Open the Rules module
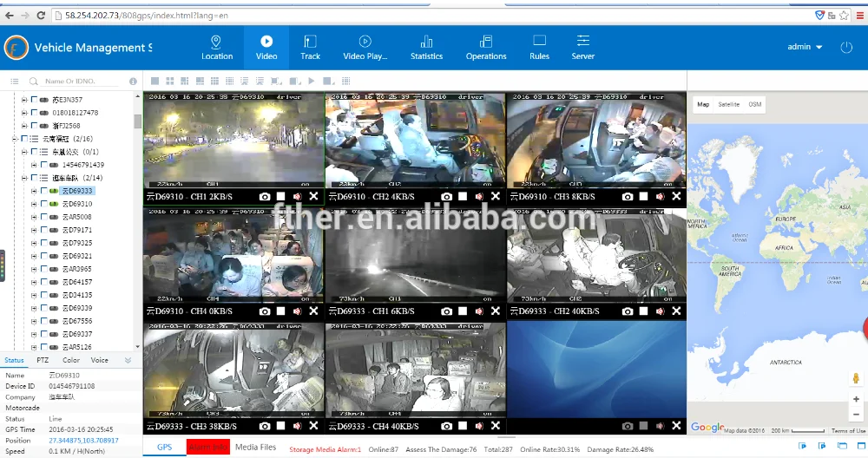Screen dimensions: 868x458 pyautogui.click(x=539, y=48)
